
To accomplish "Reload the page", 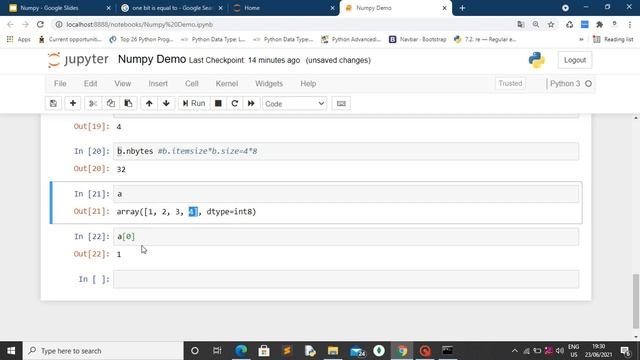I will [x=40, y=24].
